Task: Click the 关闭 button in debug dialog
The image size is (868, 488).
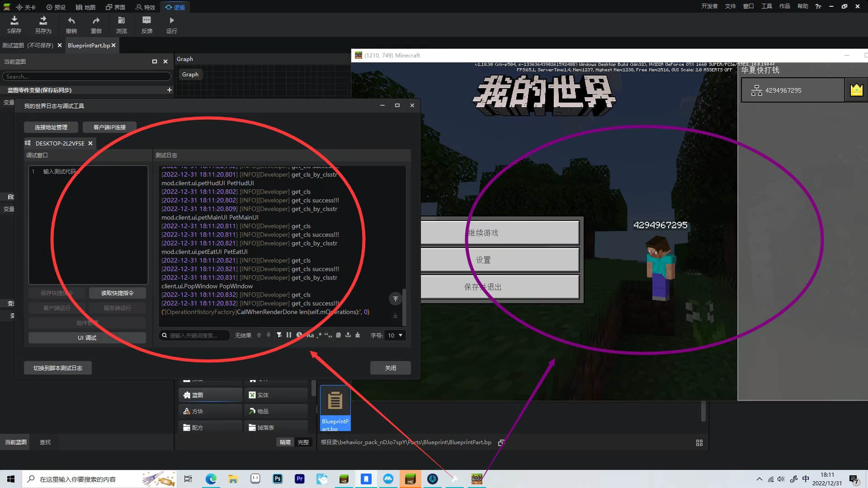Action: 390,368
